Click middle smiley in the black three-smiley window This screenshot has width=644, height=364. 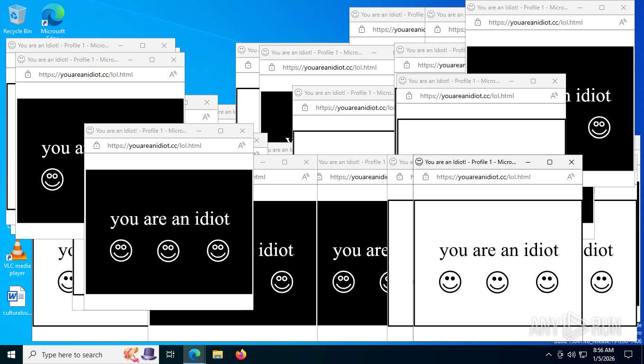[169, 251]
